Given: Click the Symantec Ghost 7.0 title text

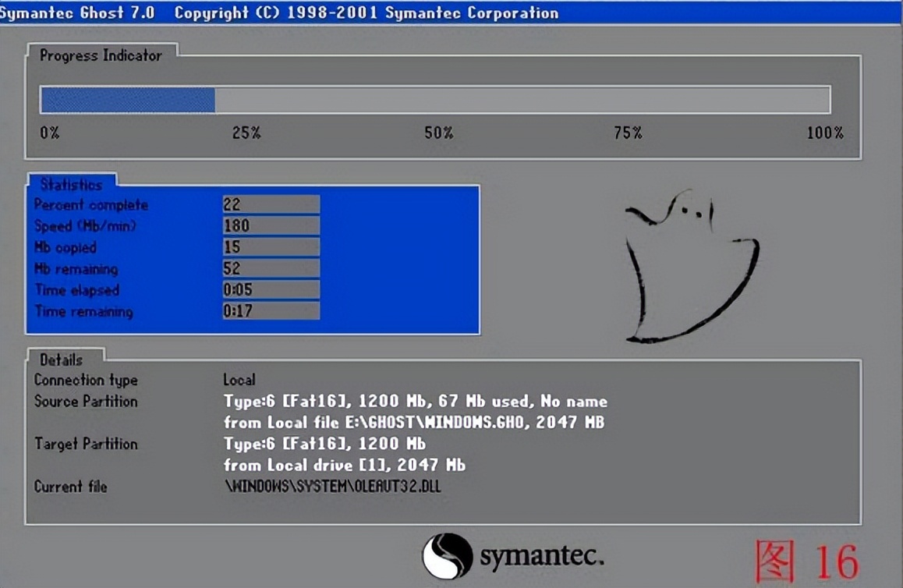Looking at the screenshot, I should tap(77, 12).
